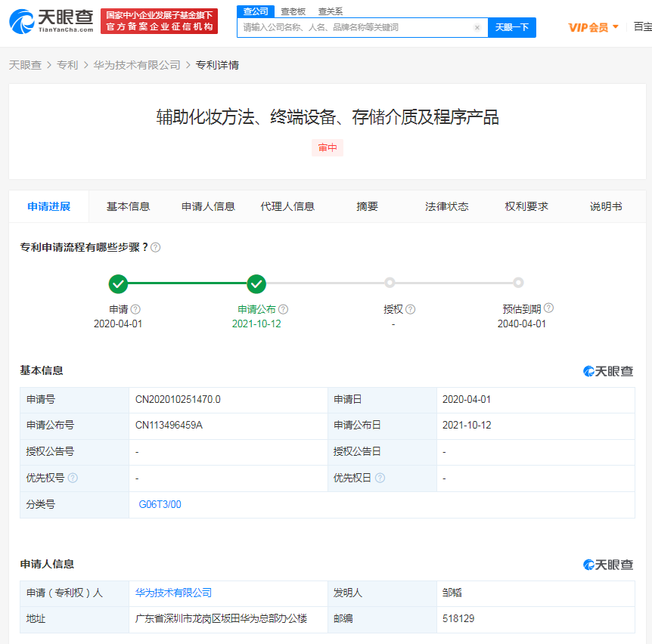Click address 广东省深圳市龙岗区坂田华为总部办公楼
The width and height of the screenshot is (652, 644).
pyautogui.click(x=221, y=618)
